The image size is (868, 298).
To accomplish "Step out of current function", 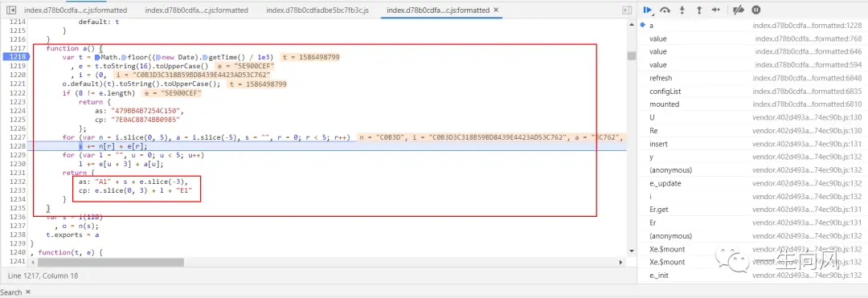I will (x=698, y=10).
